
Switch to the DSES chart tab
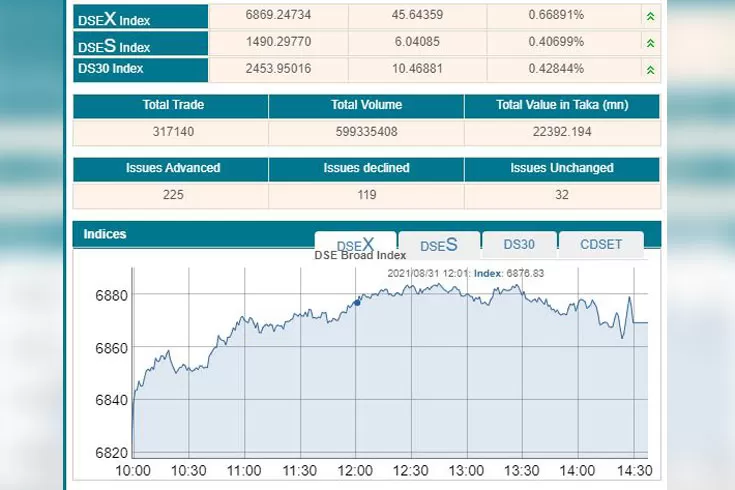pyautogui.click(x=439, y=245)
